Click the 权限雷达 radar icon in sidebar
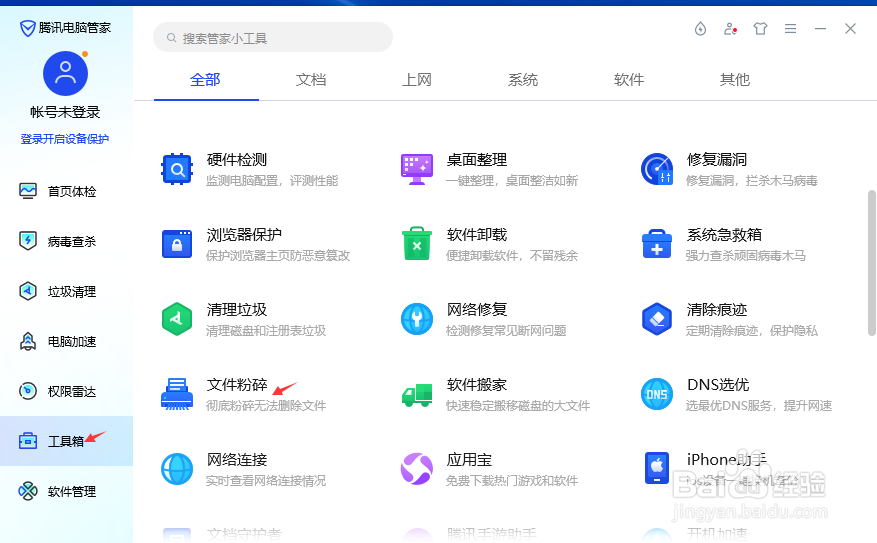The image size is (877, 543). point(28,391)
